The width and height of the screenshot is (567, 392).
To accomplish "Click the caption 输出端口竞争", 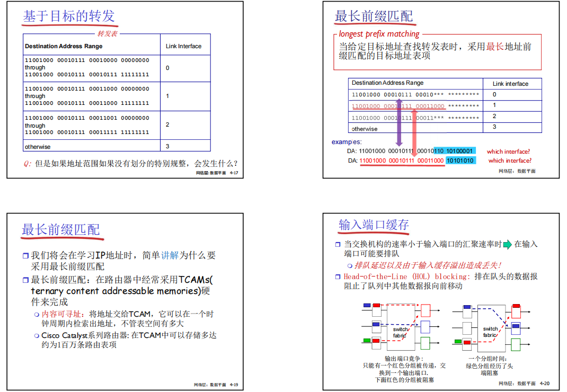I will click(x=404, y=359).
